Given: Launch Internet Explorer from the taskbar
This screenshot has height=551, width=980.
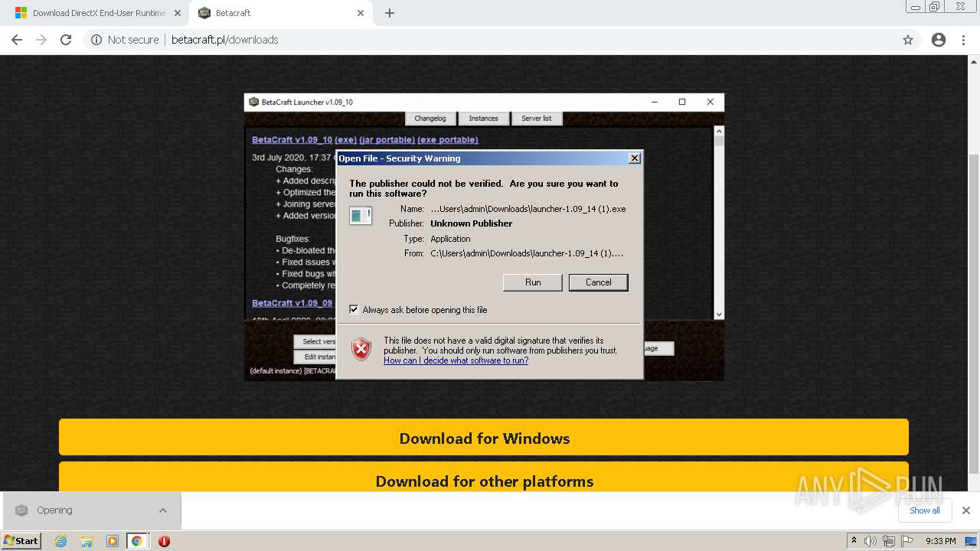Looking at the screenshot, I should pos(61,541).
